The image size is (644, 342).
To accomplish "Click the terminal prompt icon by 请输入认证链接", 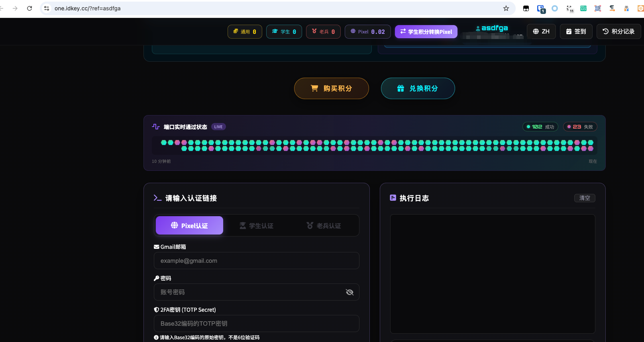I will point(157,198).
